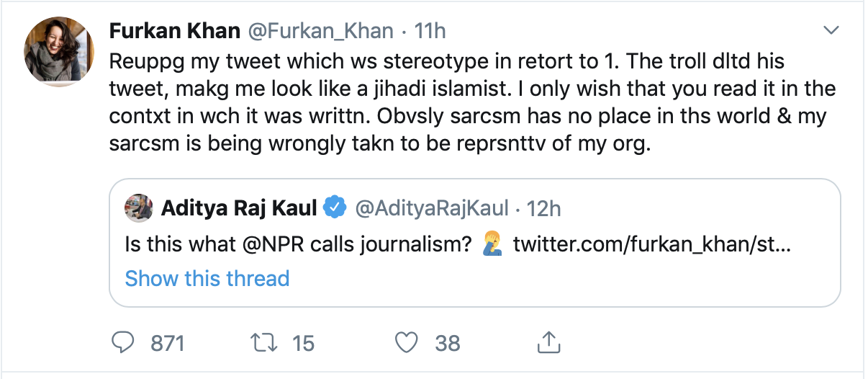868x379 pixels.
Task: Open the quoted tweet's 12h timestamp
Action: coord(543,208)
